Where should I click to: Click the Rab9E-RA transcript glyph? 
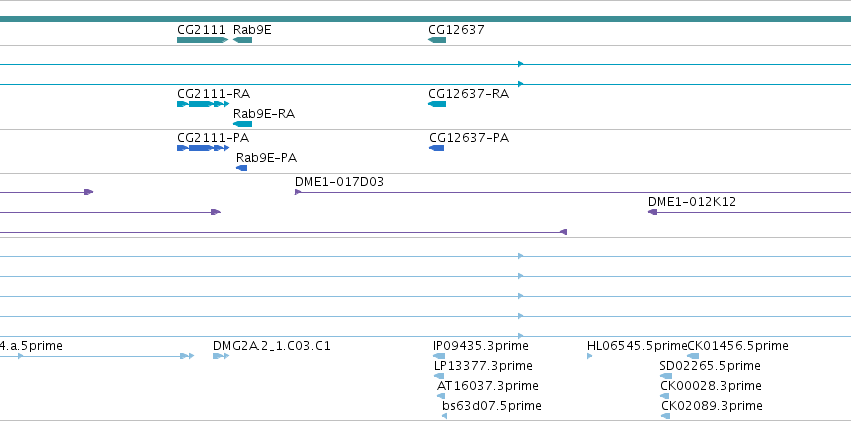coord(243,124)
